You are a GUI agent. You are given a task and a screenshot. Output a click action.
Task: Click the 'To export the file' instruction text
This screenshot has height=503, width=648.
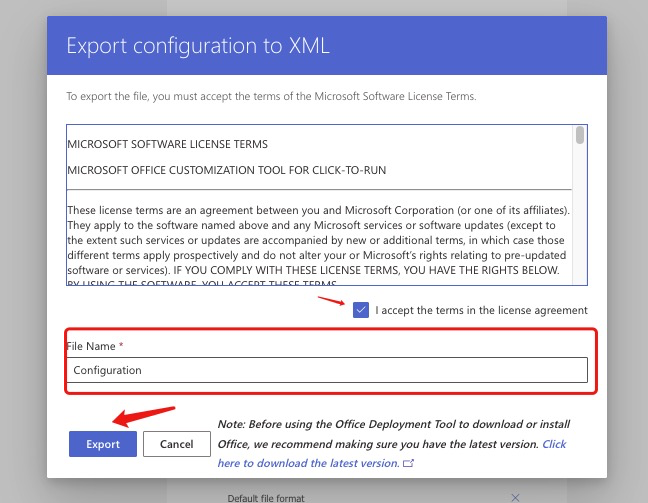coord(271,97)
